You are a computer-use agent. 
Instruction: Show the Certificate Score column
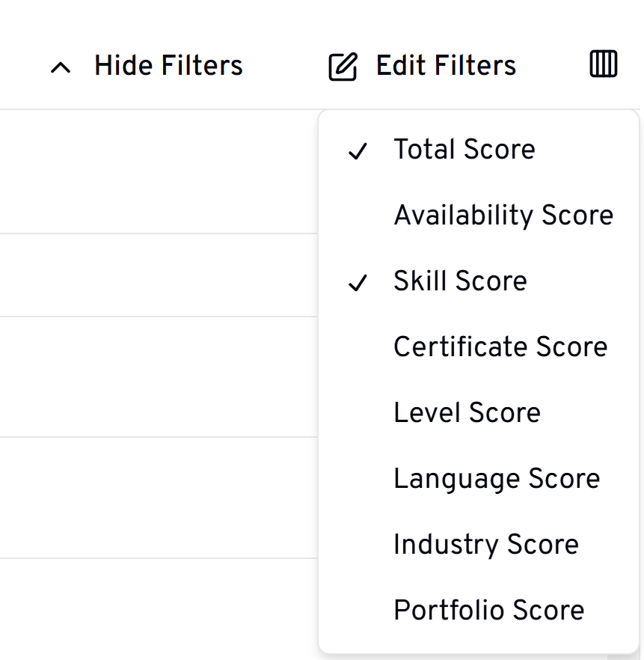click(500, 347)
